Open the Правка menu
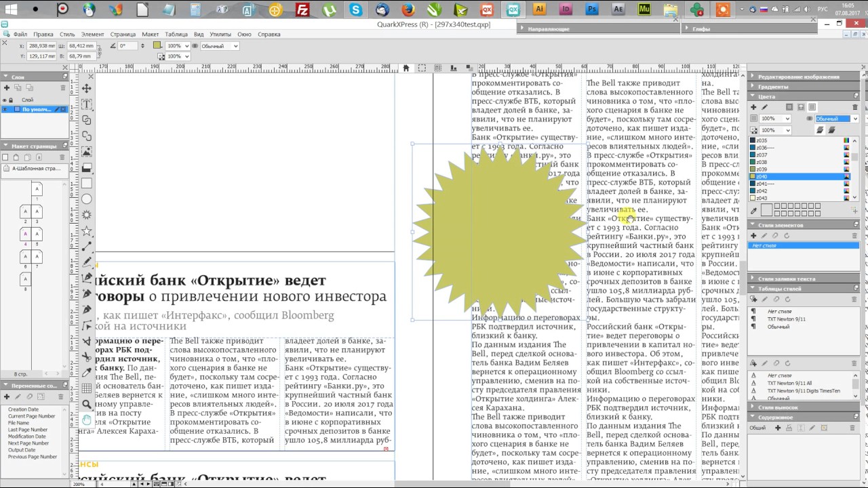Viewport: 868px width, 488px height. [x=43, y=34]
